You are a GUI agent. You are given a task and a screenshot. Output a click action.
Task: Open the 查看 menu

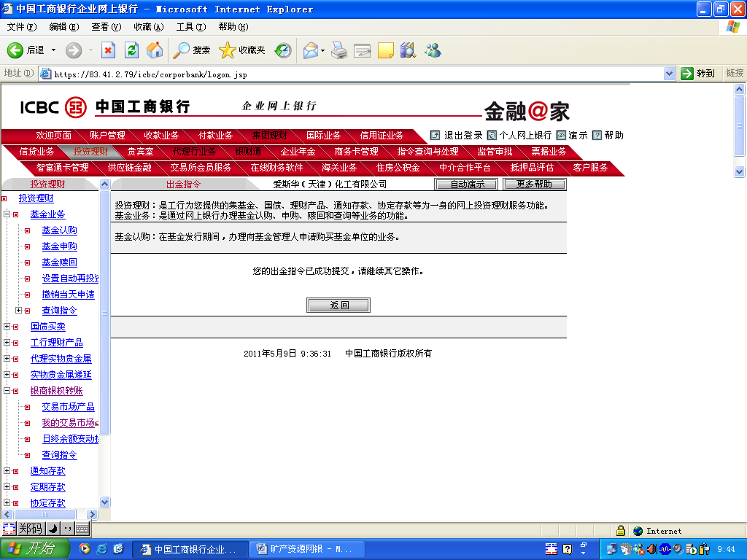point(107,27)
